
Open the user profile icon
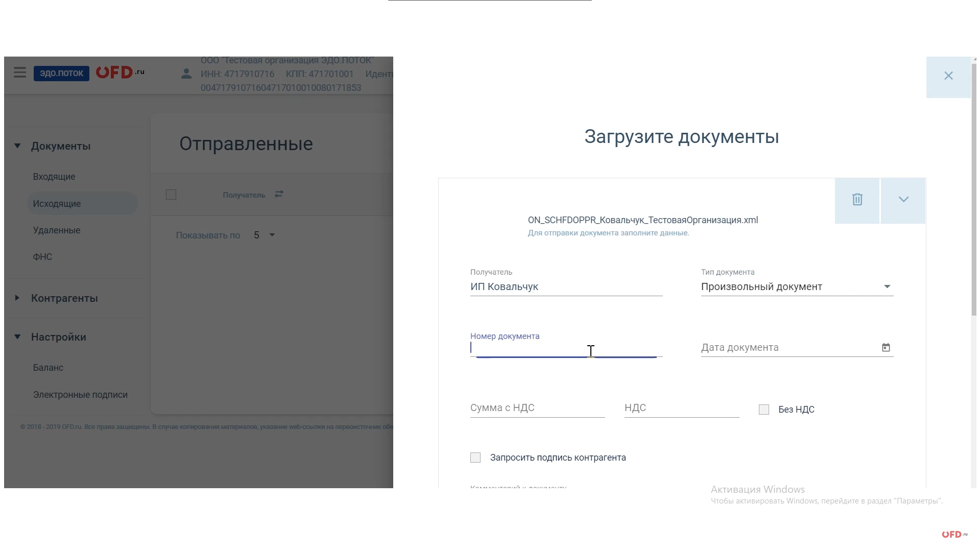click(x=186, y=74)
